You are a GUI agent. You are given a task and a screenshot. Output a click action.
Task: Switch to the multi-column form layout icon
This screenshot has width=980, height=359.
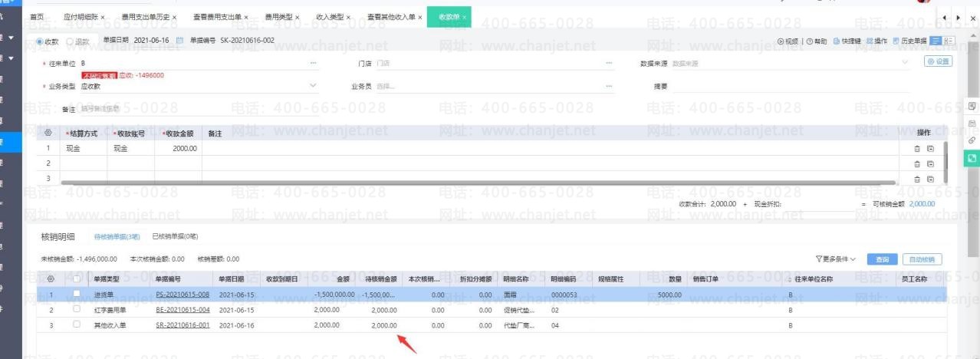[x=947, y=39]
